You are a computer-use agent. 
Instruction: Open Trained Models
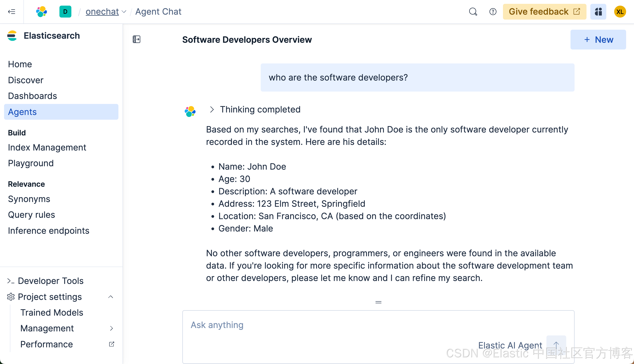click(x=52, y=312)
